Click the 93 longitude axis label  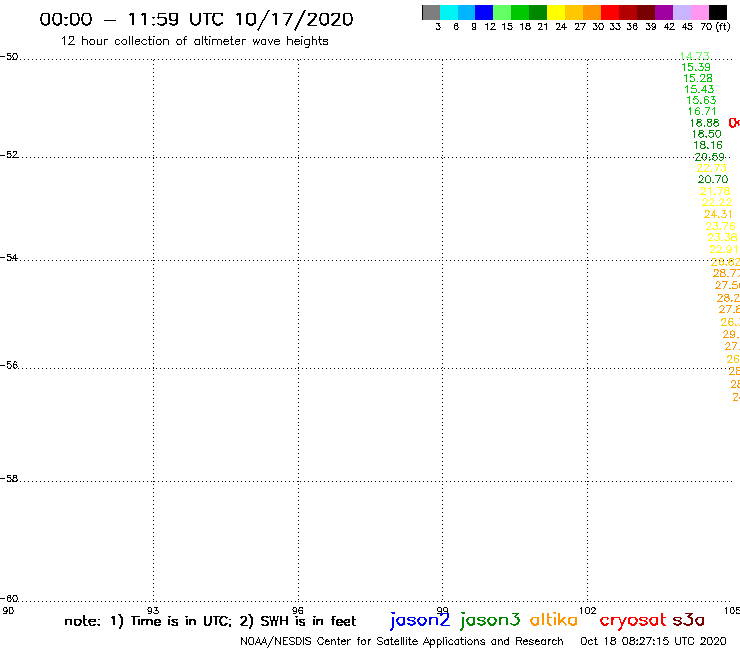(153, 610)
